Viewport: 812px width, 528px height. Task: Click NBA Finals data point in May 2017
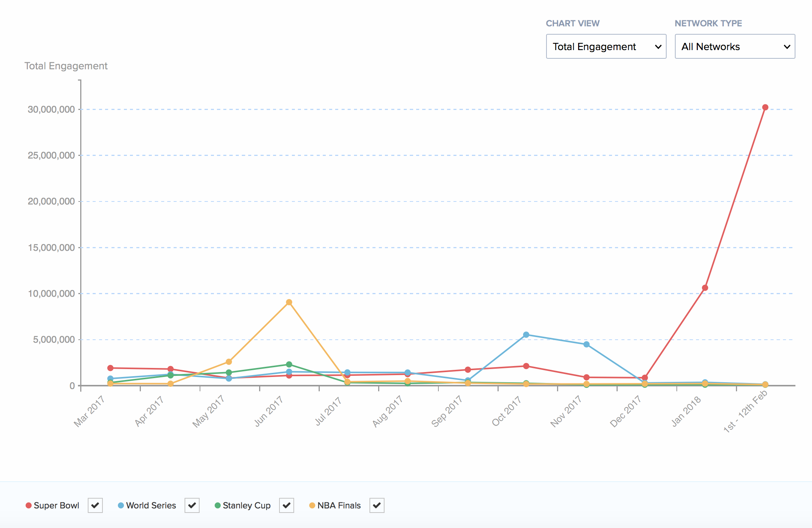coord(229,362)
